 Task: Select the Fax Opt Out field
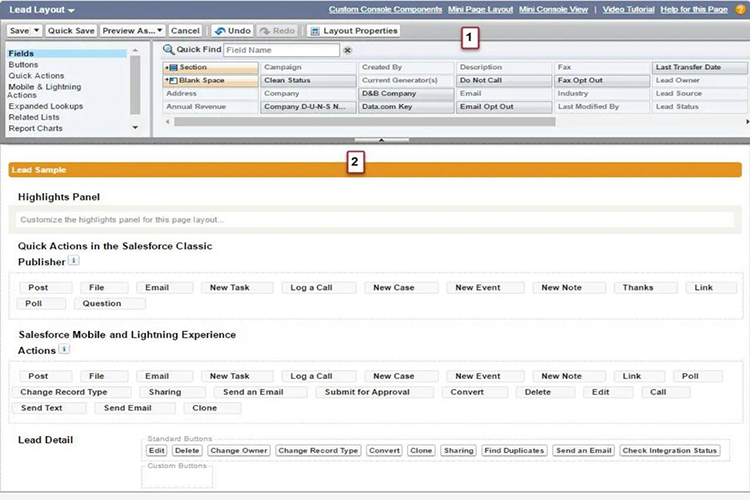tap(602, 80)
